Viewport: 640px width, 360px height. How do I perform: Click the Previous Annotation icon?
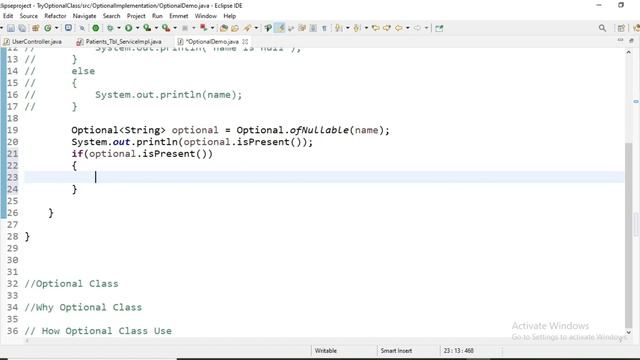tap(357, 28)
